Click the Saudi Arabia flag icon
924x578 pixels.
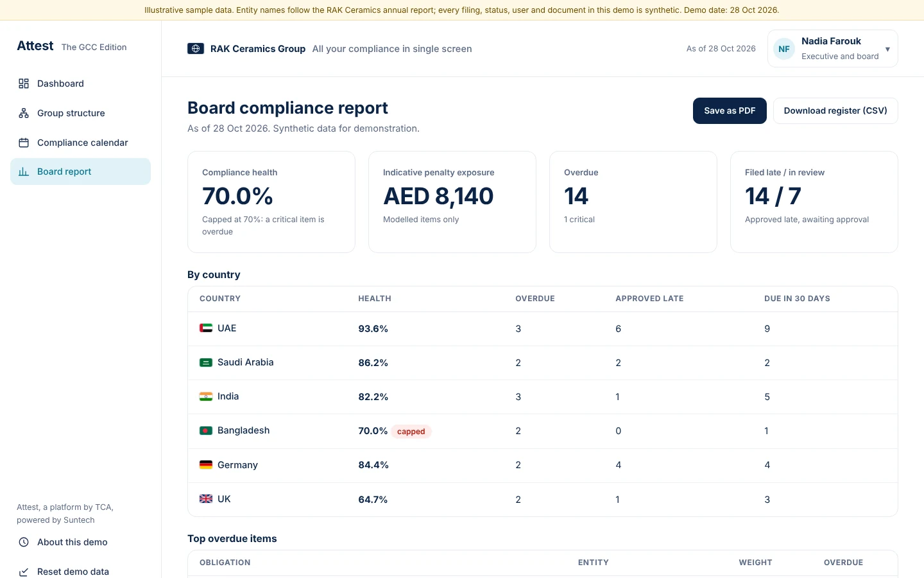pos(206,362)
